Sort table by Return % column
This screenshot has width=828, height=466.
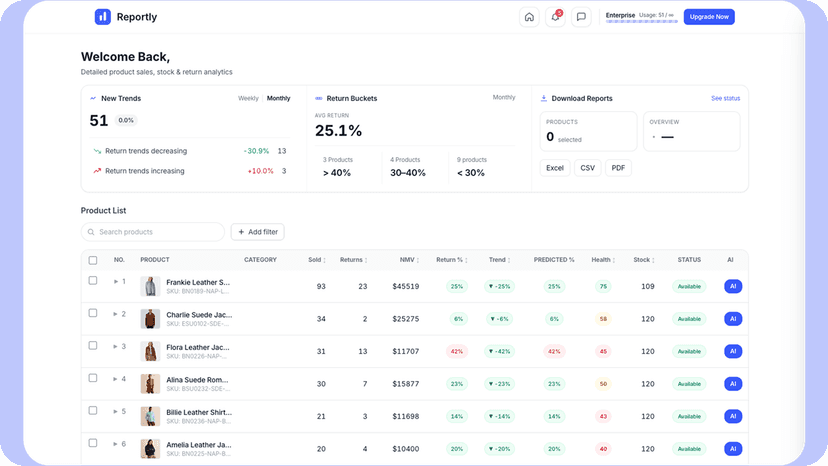[451, 260]
